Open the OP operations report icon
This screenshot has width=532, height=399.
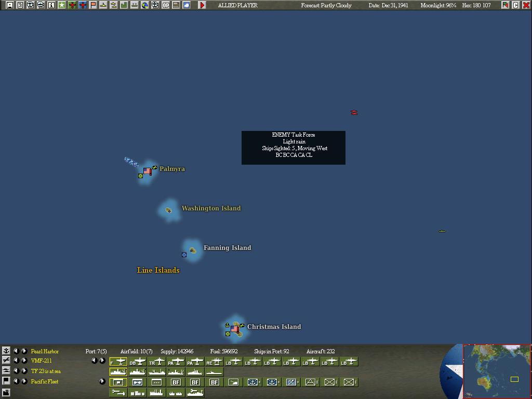166,5
